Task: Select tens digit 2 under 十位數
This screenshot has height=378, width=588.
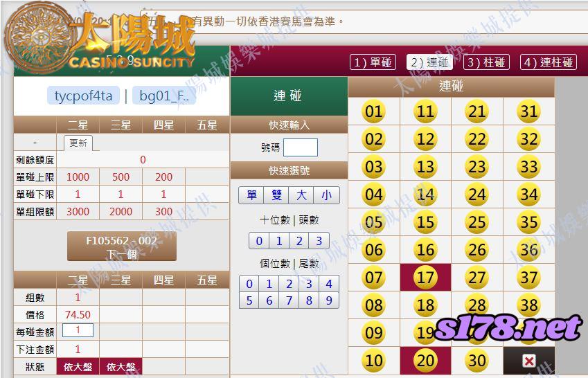Action: pos(299,241)
